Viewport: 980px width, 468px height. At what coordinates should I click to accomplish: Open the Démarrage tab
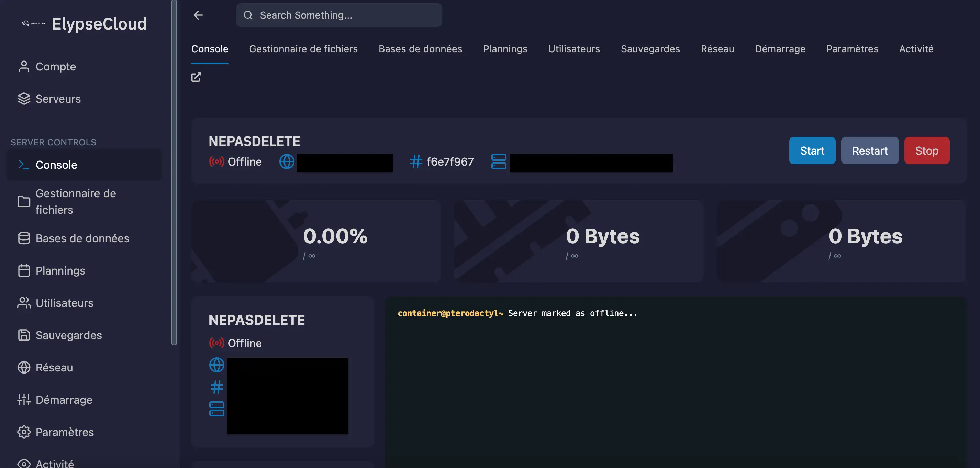tap(780, 49)
